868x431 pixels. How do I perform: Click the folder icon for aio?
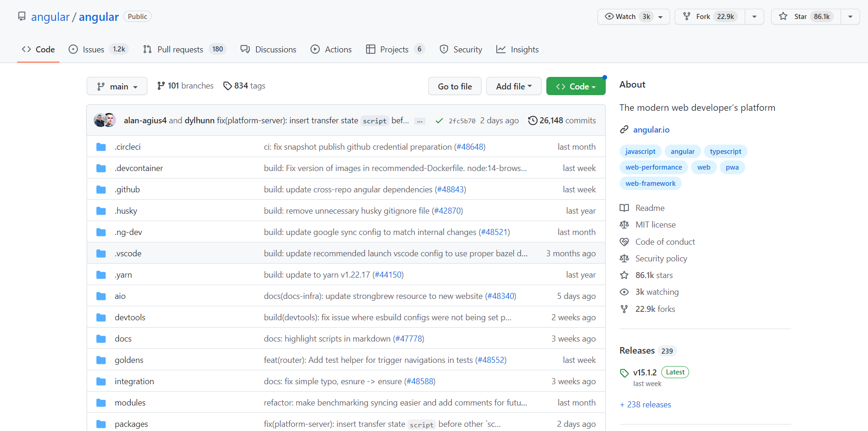pos(101,296)
